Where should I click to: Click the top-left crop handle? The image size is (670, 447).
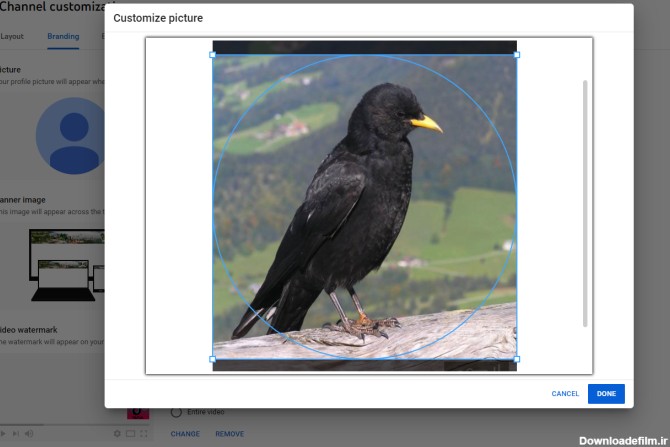click(x=212, y=55)
